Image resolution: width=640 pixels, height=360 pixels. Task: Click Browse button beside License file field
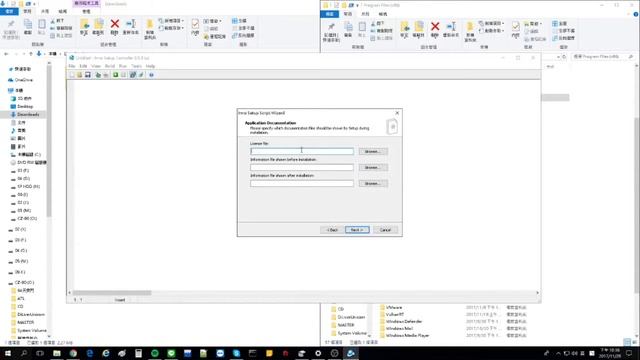373,151
